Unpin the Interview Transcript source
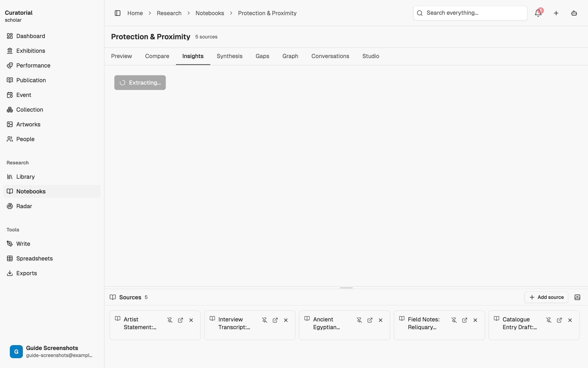Image resolution: width=588 pixels, height=368 pixels. pos(265,320)
